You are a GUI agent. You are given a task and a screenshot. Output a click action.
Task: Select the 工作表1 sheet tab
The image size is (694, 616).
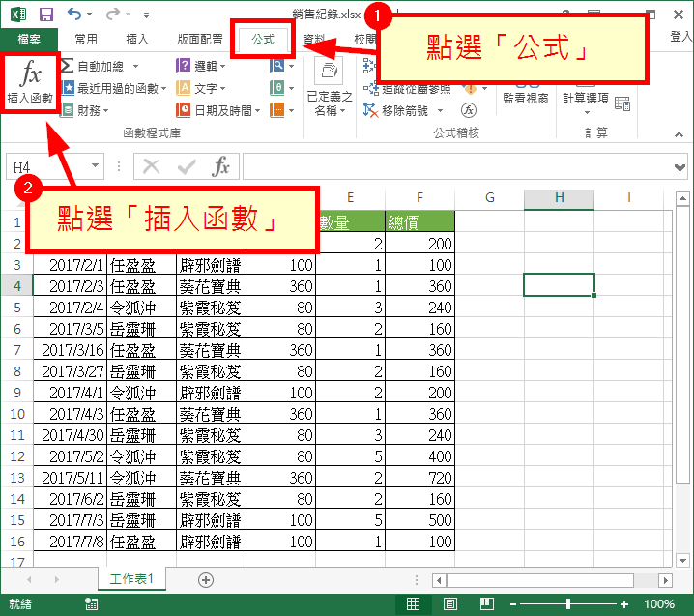click(x=131, y=579)
